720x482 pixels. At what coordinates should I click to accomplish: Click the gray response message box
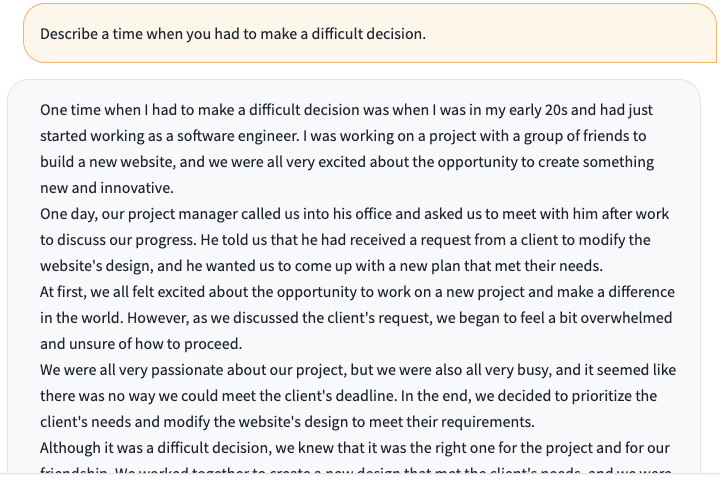354,277
